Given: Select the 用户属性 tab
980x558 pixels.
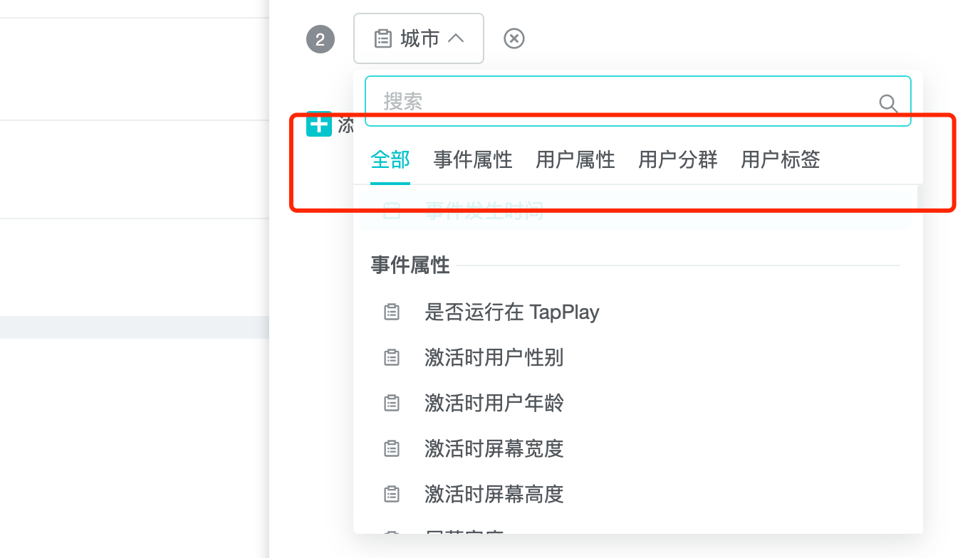Looking at the screenshot, I should click(575, 159).
